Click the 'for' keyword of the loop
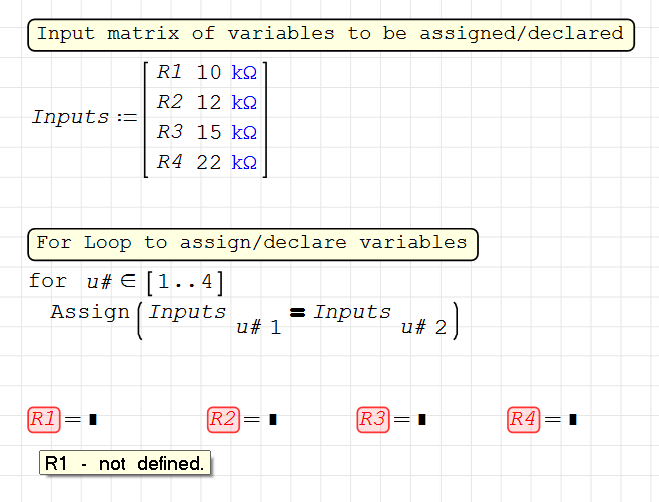The width and height of the screenshot is (659, 502). click(x=48, y=281)
